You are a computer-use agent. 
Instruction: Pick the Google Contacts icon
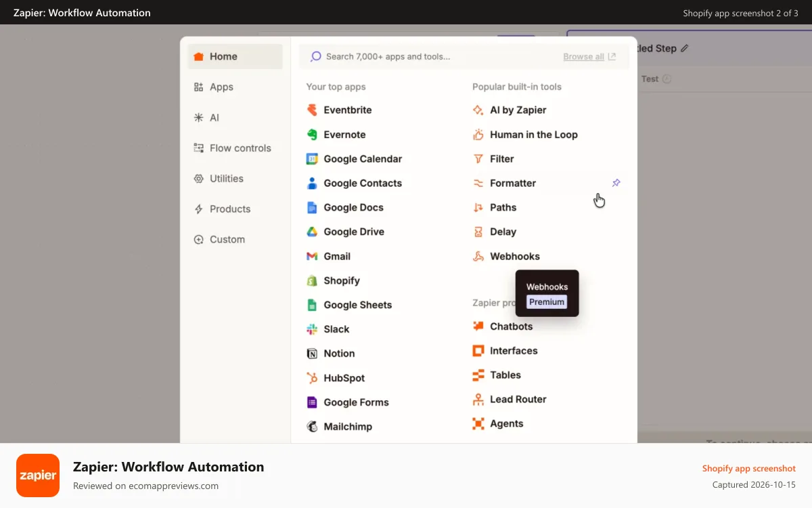pos(312,183)
